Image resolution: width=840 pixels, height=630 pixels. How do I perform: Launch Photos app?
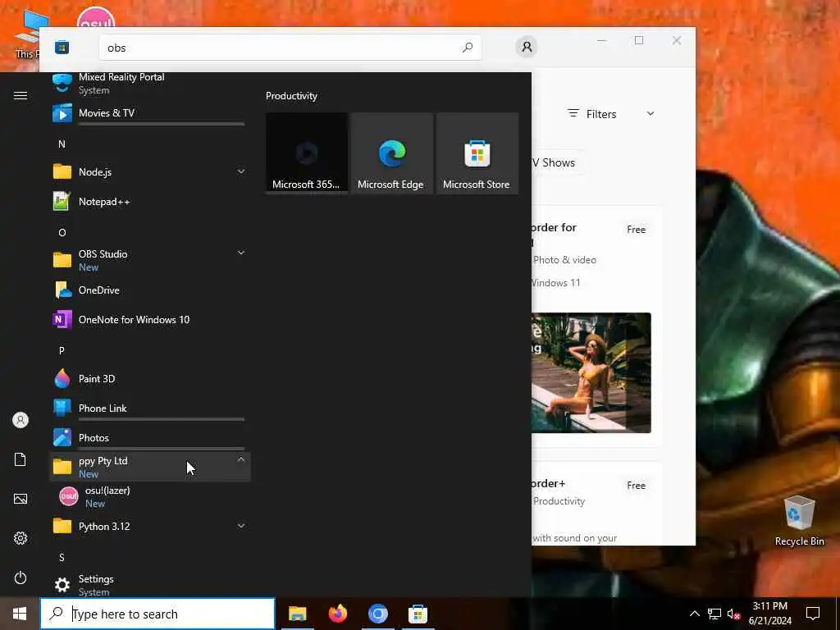pyautogui.click(x=149, y=438)
